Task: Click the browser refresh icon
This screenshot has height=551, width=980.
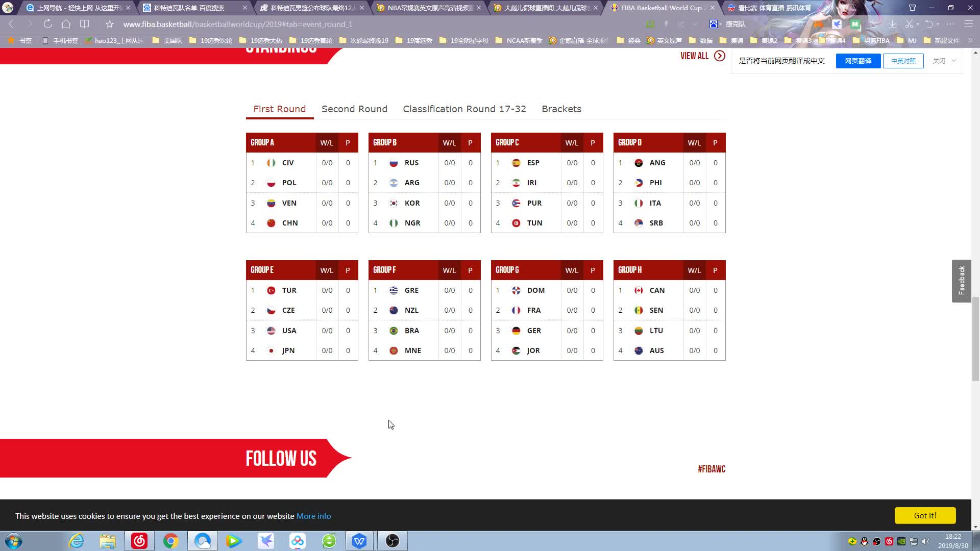Action: pos(47,24)
